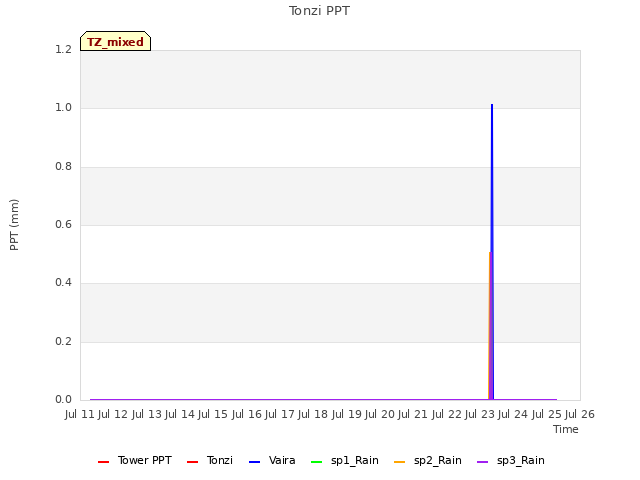Click the purple sp3_Rain legend swatch

(482, 462)
